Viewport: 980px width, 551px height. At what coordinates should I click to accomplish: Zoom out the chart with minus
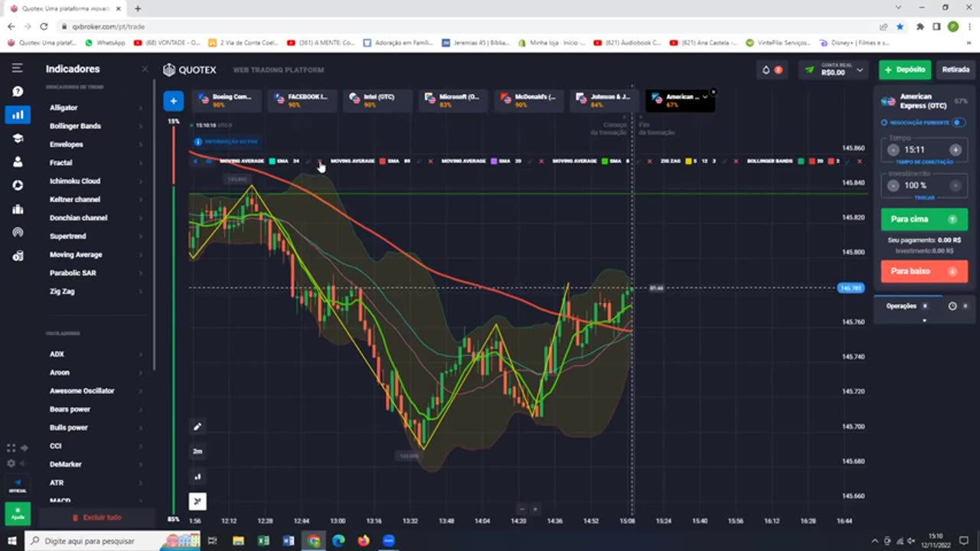[522, 509]
